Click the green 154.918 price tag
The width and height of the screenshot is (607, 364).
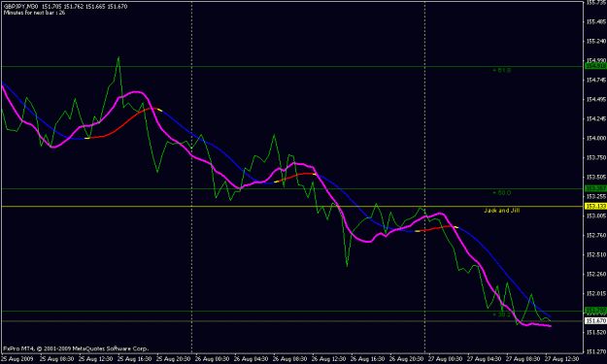[595, 66]
